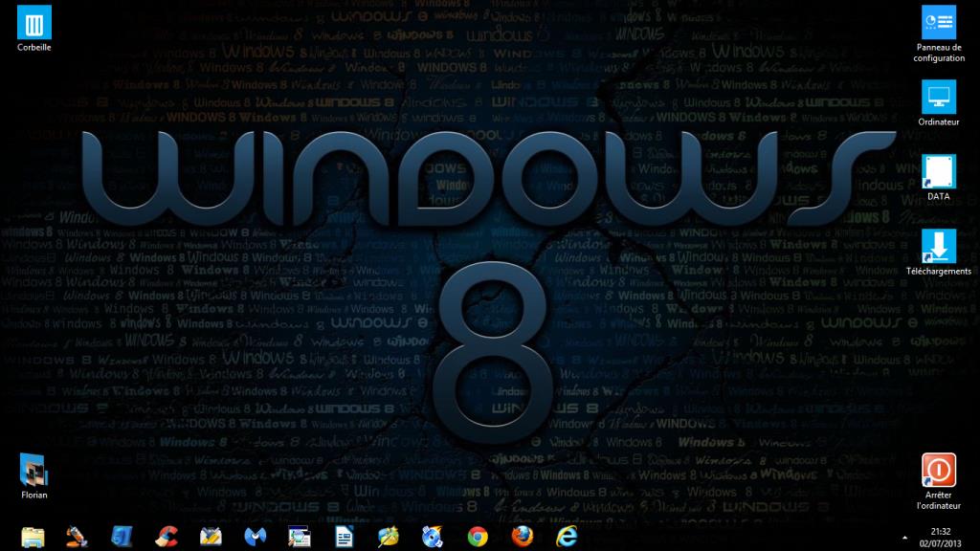The width and height of the screenshot is (980, 551).
Task: Open Internet Explorer from the taskbar
Action: tap(567, 537)
